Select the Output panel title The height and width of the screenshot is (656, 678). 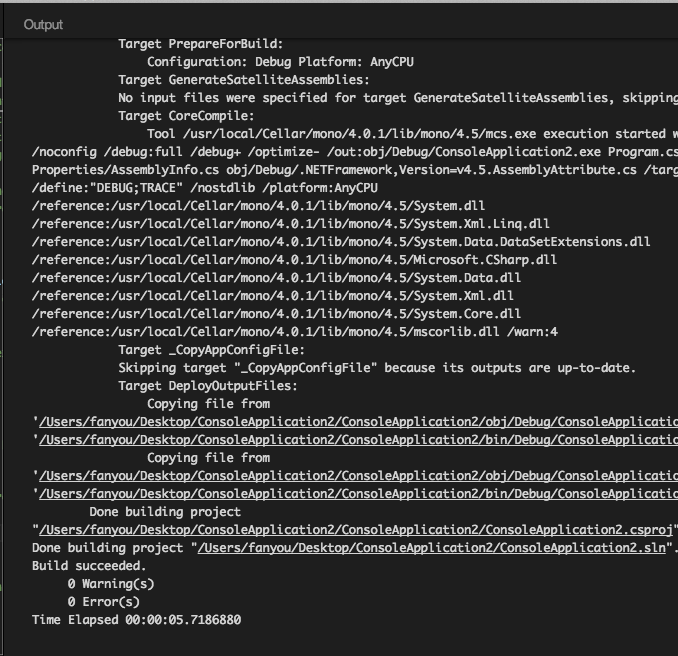43,25
